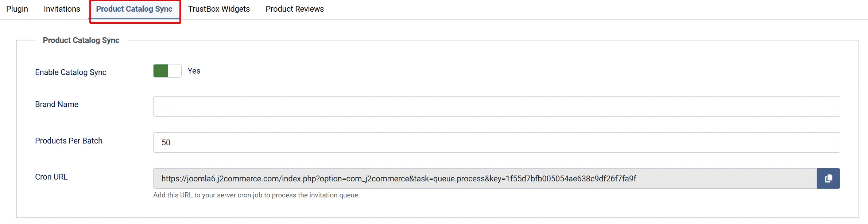This screenshot has width=868, height=224.
Task: Go to the TrustBox Widgets tab
Action: (x=219, y=9)
